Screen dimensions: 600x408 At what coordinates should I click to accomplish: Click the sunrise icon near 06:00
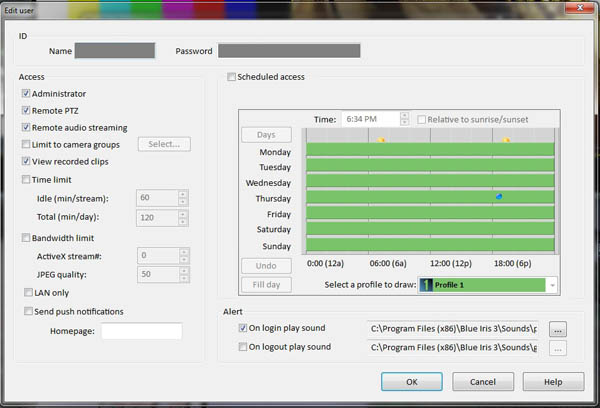(381, 140)
